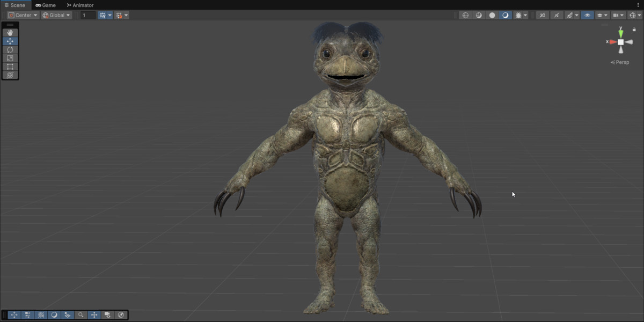Click the debug draw mode bug icon
The width and height of the screenshot is (644, 322).
[518, 15]
